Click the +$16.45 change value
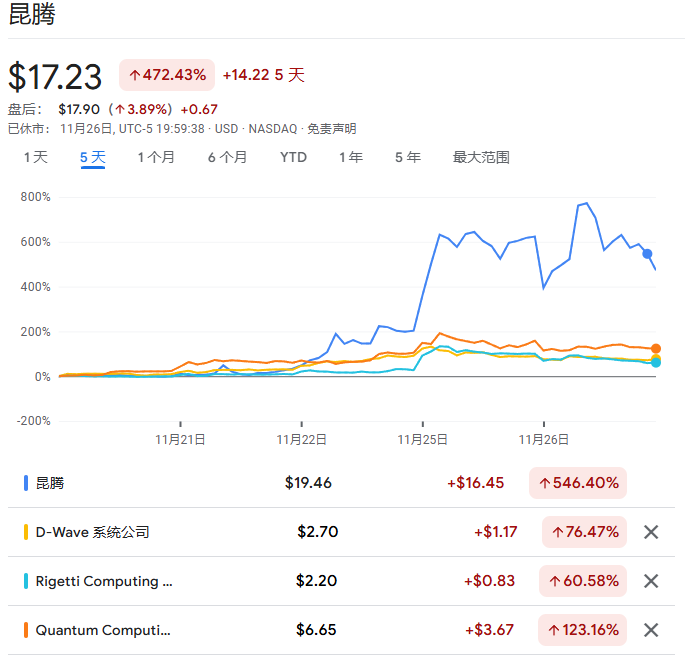685x657 pixels. (x=475, y=483)
